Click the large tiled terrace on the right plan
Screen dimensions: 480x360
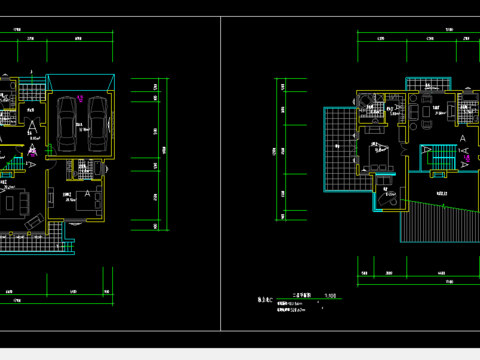click(341, 149)
